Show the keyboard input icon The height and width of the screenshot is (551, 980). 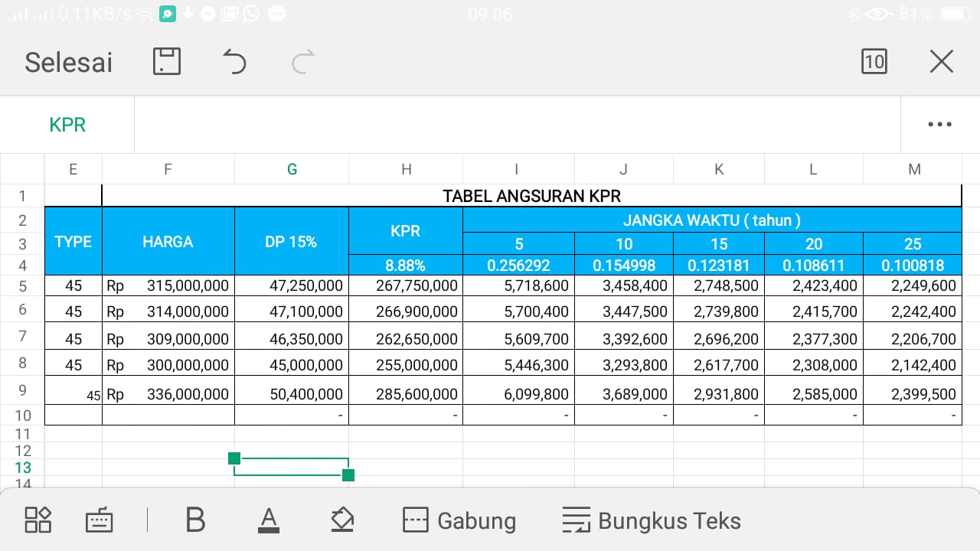pyautogui.click(x=100, y=520)
